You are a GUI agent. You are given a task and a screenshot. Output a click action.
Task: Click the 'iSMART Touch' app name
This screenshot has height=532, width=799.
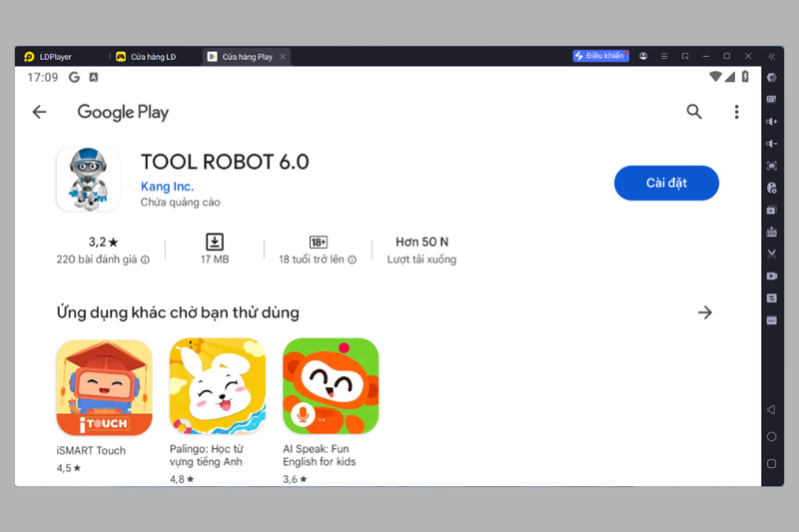point(91,450)
